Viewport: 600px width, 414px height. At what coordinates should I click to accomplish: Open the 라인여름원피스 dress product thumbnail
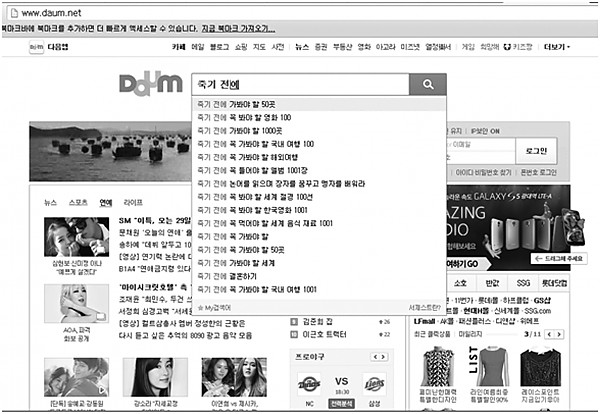coord(489,367)
